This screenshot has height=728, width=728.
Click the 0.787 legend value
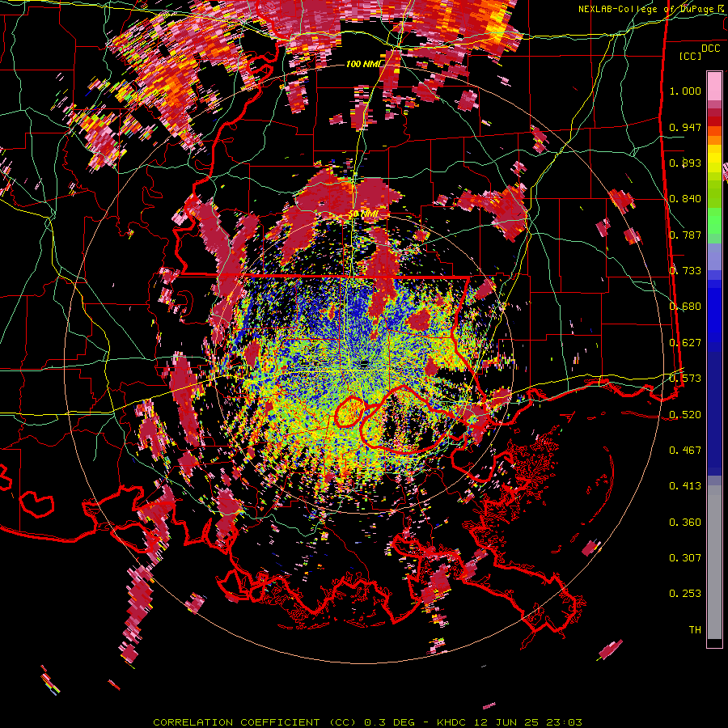685,235
